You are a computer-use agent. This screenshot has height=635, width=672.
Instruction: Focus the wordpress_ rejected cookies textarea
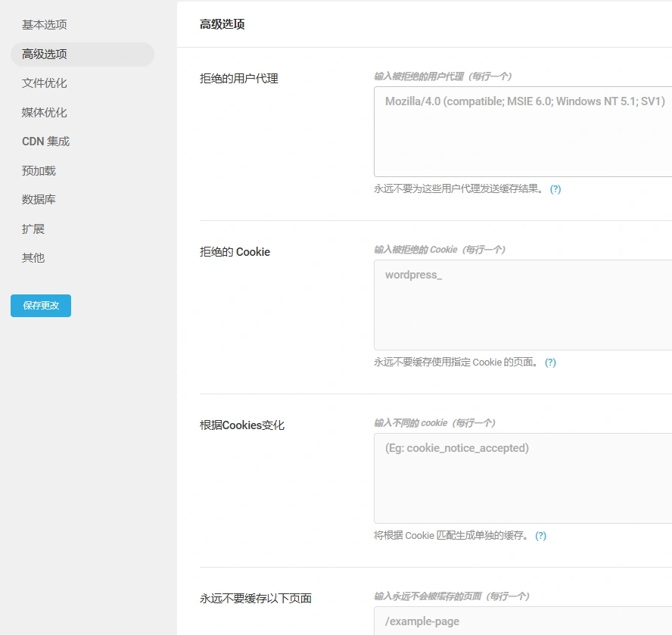tap(522, 305)
